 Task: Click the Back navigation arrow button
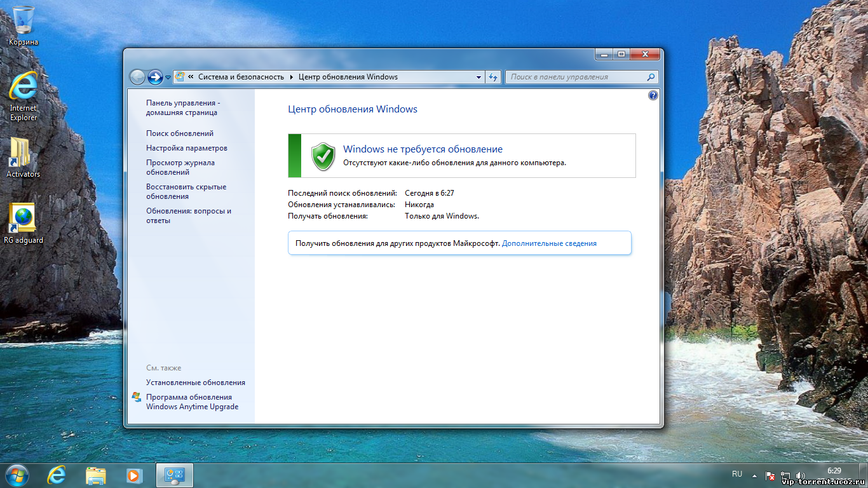click(x=137, y=77)
